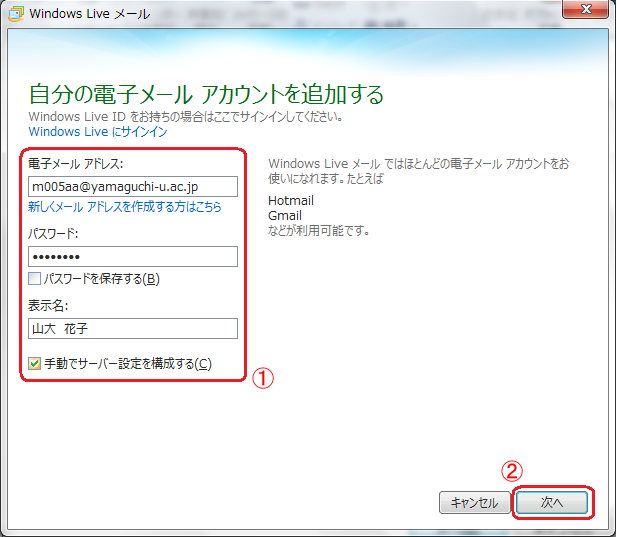The height and width of the screenshot is (537, 617).
Task: Untick 手動でサーバー設定を構成する checkbox
Action: coord(35,363)
